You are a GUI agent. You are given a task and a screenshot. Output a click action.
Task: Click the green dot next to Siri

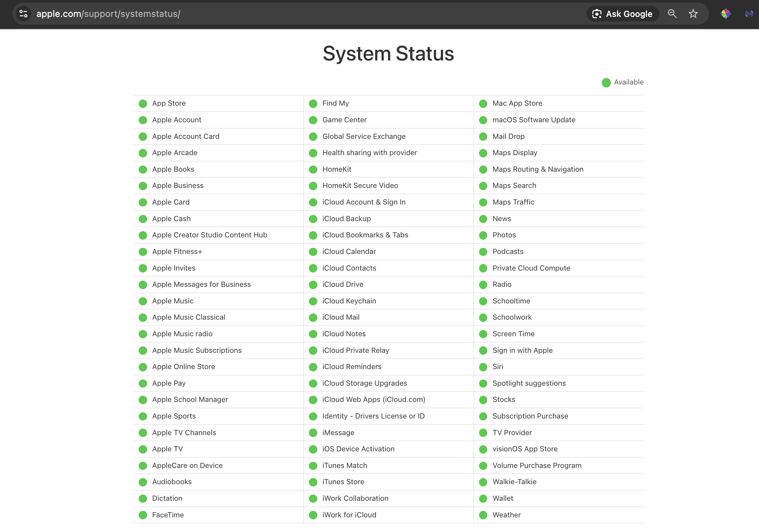pos(483,367)
